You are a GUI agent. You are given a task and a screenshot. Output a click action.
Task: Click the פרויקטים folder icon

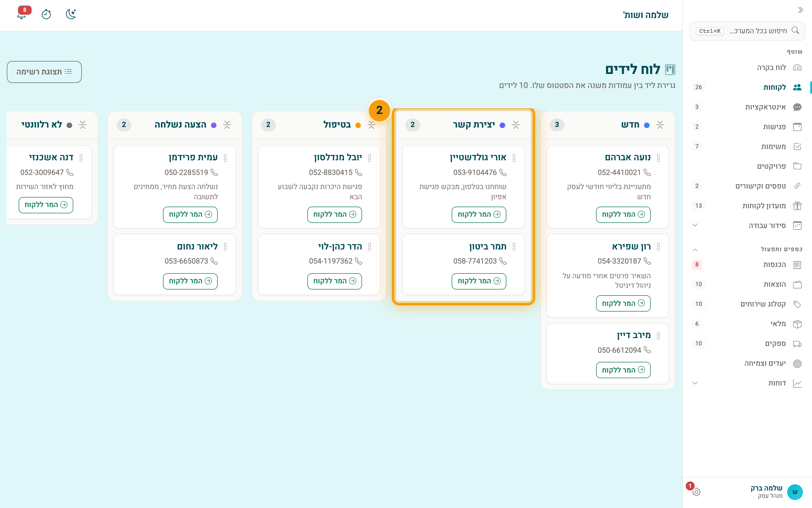(x=797, y=166)
